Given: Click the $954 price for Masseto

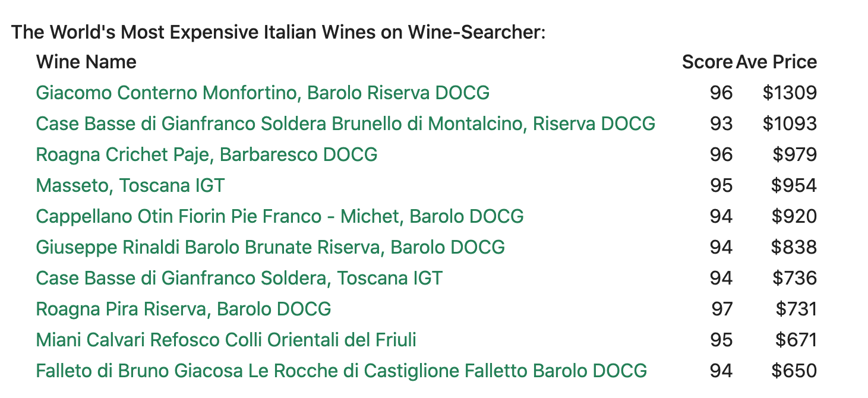Looking at the screenshot, I should tap(794, 185).
